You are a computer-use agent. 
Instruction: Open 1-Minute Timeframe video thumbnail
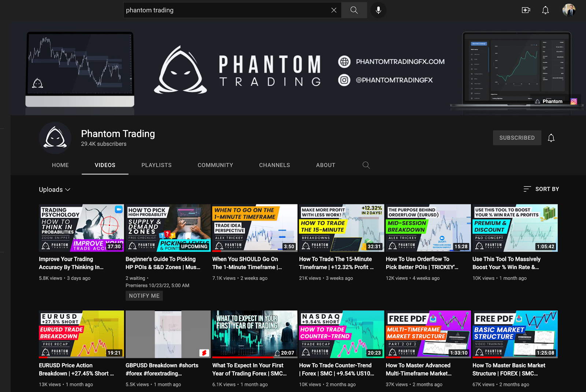[x=255, y=228]
